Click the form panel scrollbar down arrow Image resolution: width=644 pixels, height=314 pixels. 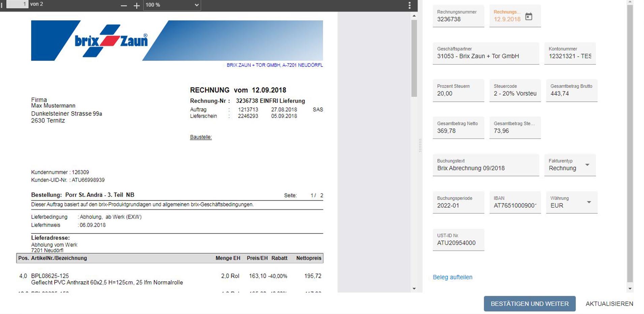630,289
